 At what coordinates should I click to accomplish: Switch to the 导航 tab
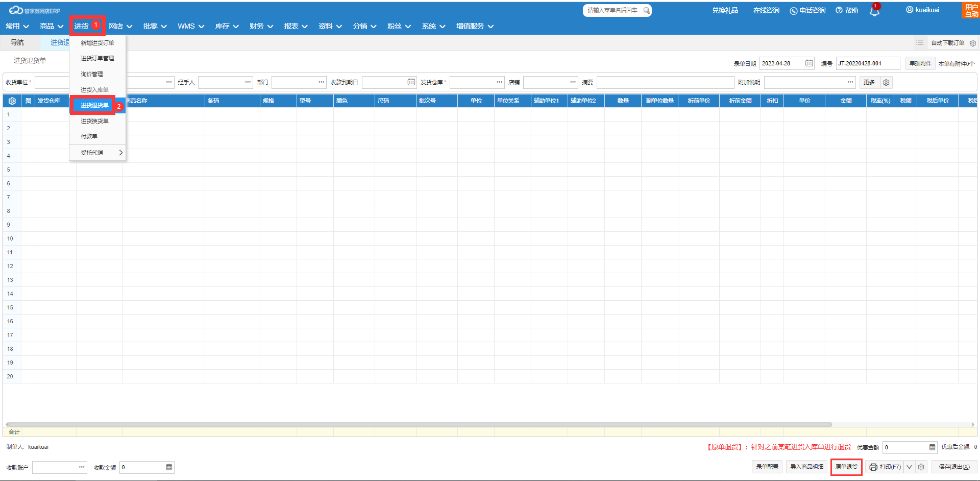[17, 42]
